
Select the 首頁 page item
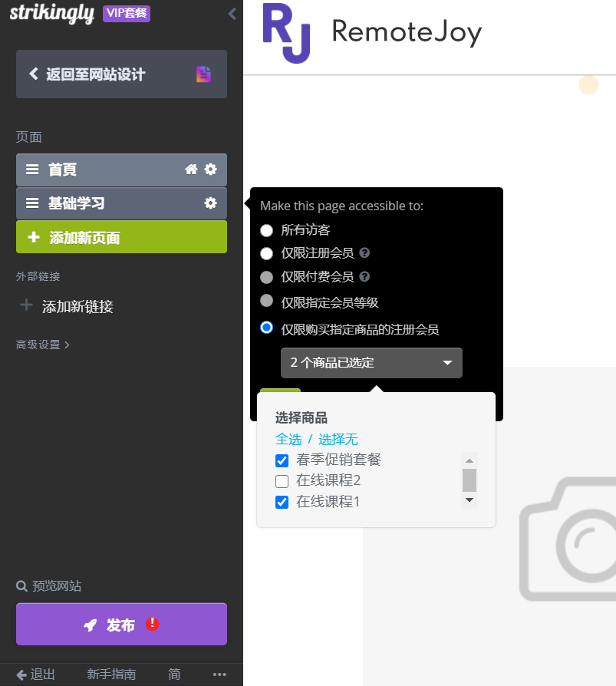tap(122, 170)
